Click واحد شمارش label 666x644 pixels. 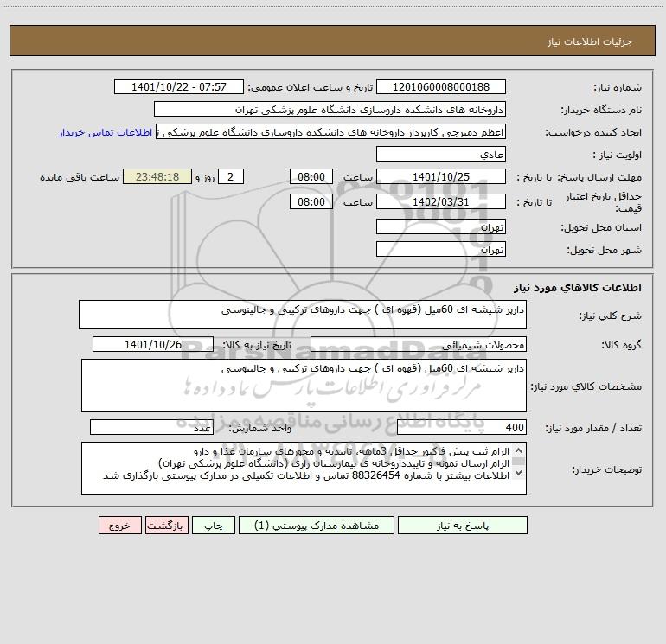[x=260, y=429]
